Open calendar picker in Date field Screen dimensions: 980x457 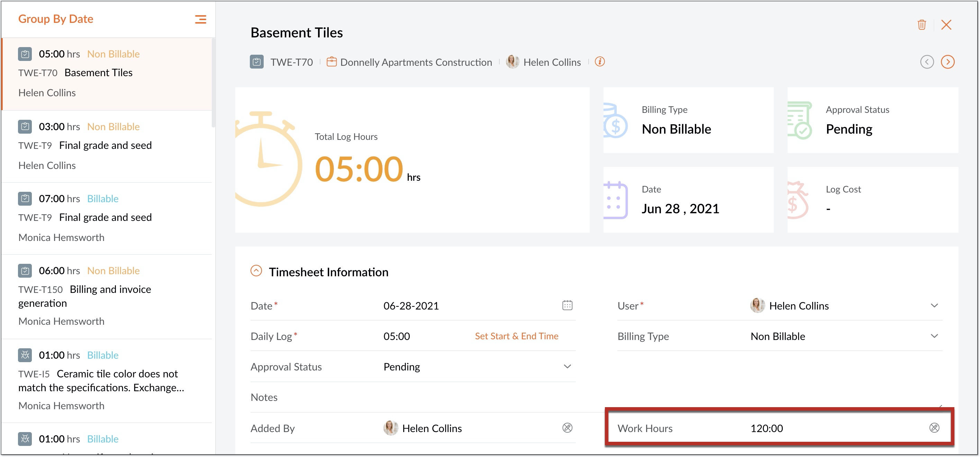567,305
